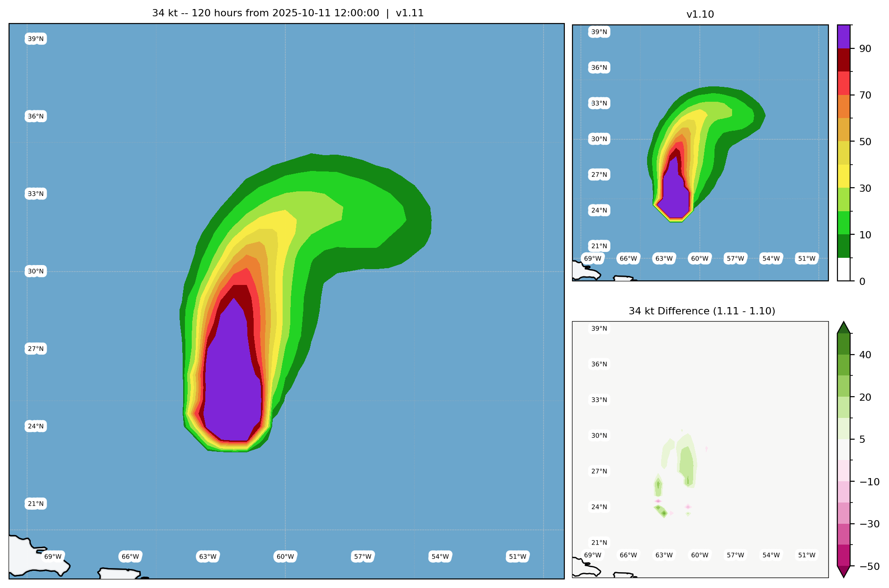889x588 pixels.
Task: Click the dark red colorbar segment
Action: 844,60
